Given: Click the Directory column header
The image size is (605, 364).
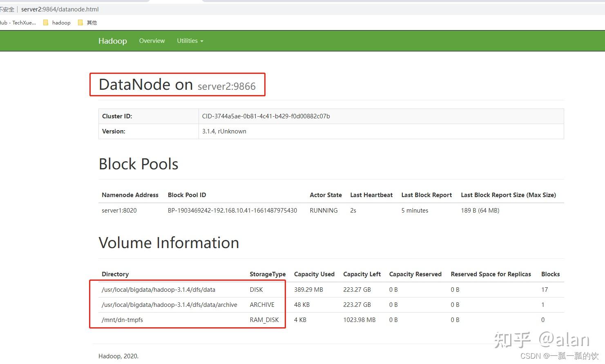Looking at the screenshot, I should coord(115,274).
